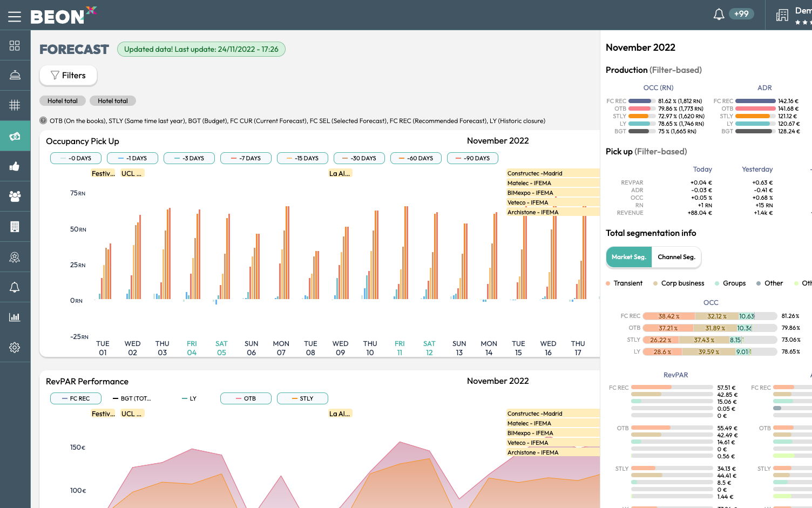
Task: Open the hamburger menu
Action: point(15,17)
